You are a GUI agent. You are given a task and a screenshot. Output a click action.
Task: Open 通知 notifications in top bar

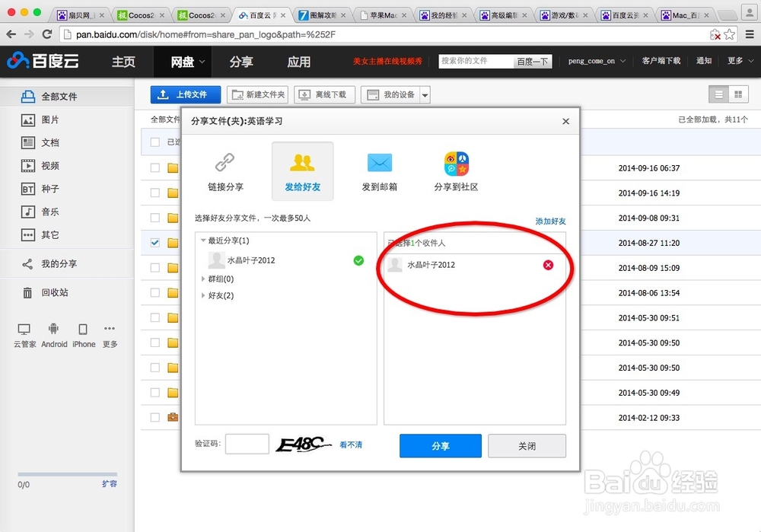tap(704, 61)
